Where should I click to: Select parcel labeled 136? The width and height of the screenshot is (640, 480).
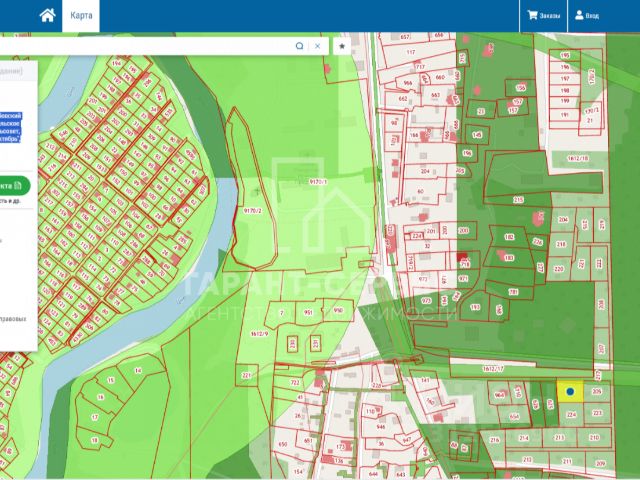pyautogui.click(x=338, y=461)
